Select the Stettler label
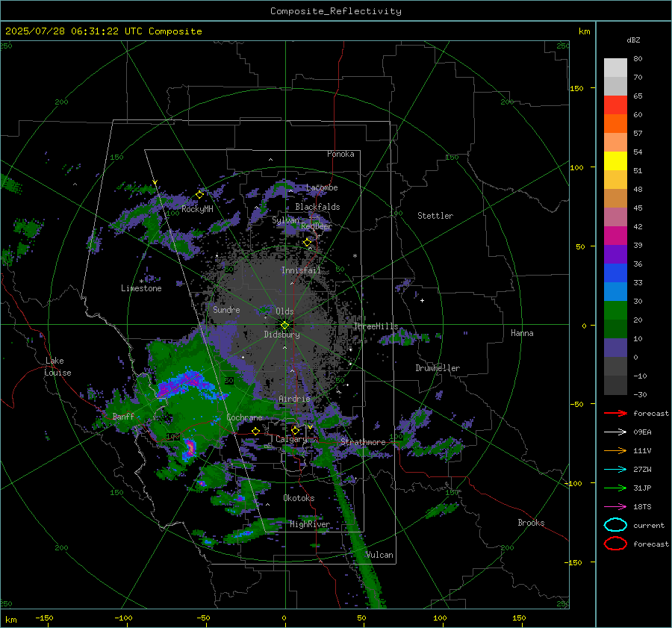 pyautogui.click(x=435, y=216)
